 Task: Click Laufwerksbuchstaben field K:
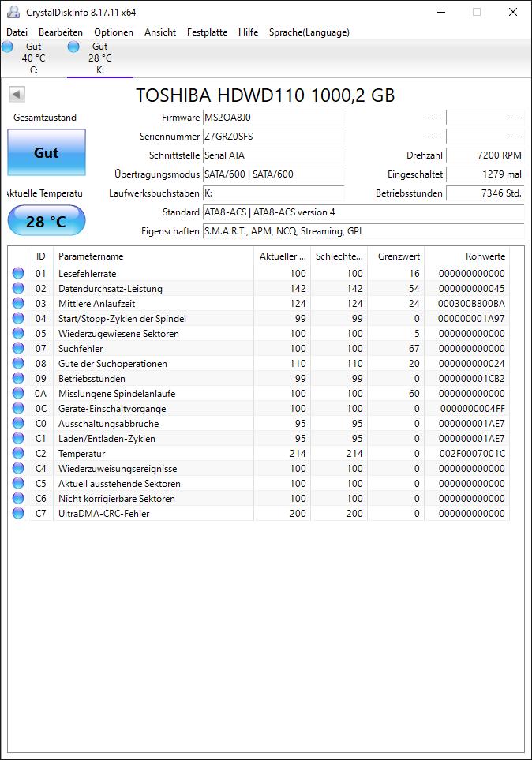pyautogui.click(x=274, y=193)
